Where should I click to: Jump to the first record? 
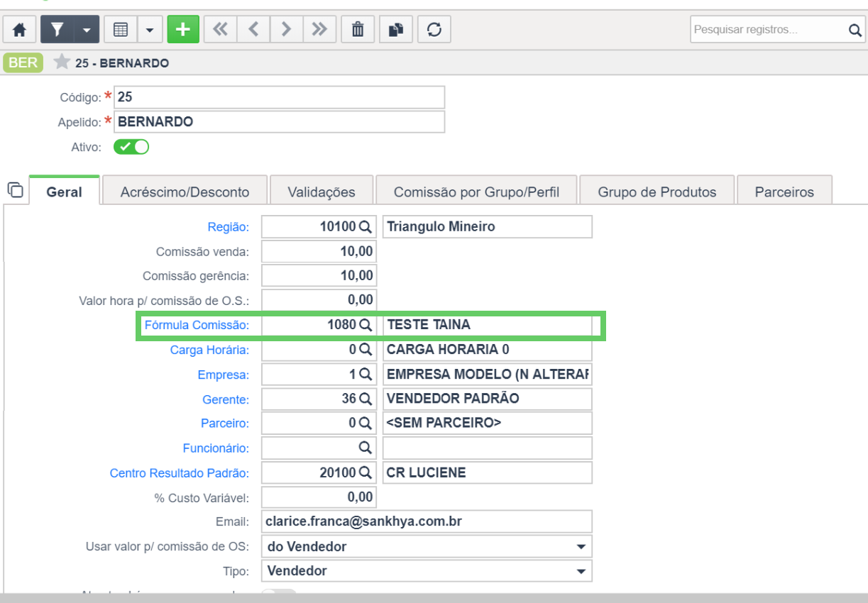pyautogui.click(x=221, y=30)
